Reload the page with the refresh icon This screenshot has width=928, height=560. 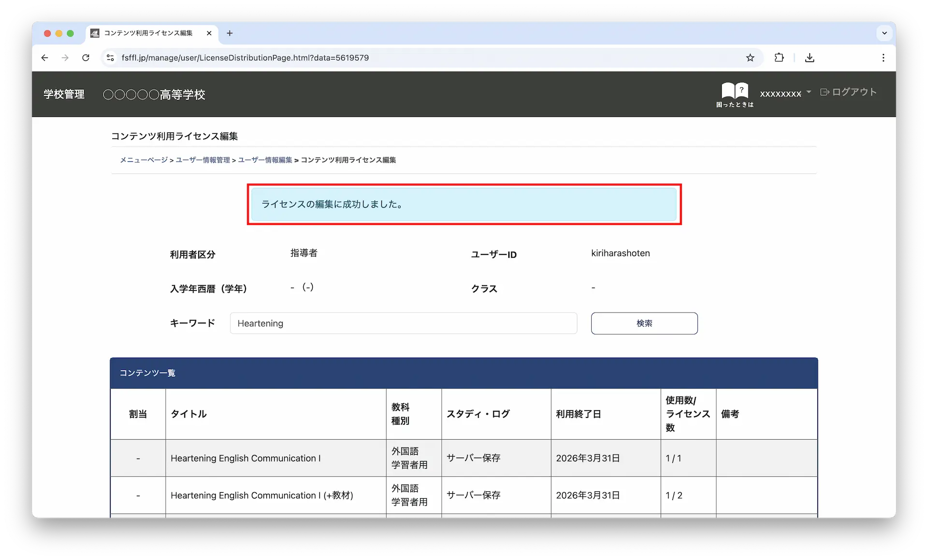86,58
